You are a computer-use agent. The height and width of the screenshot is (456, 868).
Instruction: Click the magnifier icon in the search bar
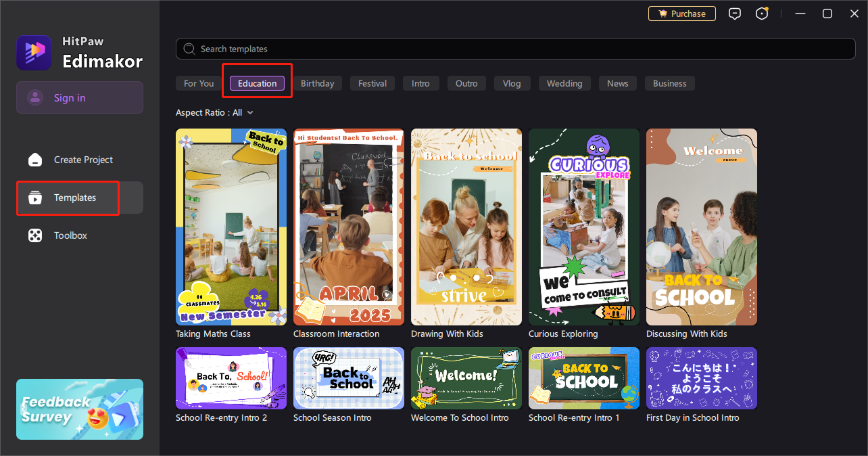pos(189,48)
